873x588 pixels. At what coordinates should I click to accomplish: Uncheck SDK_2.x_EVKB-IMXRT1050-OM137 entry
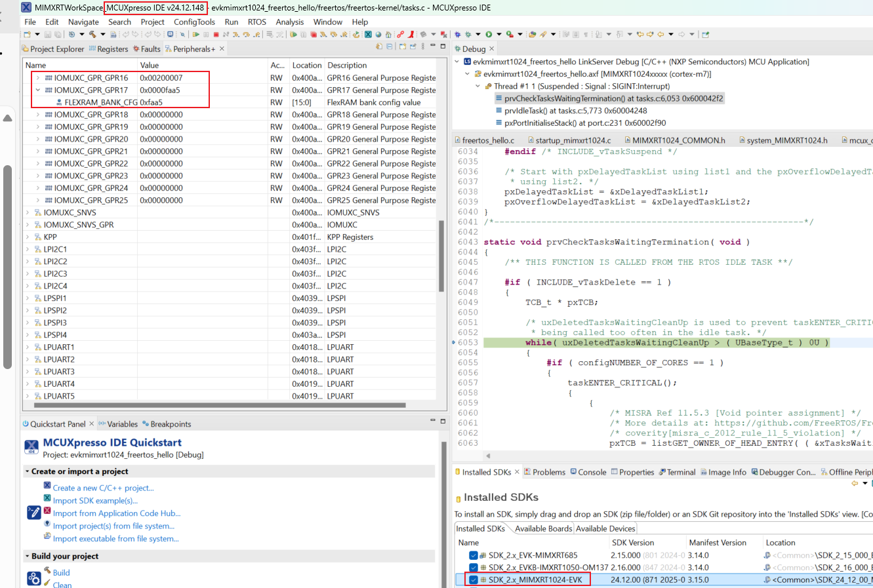click(473, 567)
